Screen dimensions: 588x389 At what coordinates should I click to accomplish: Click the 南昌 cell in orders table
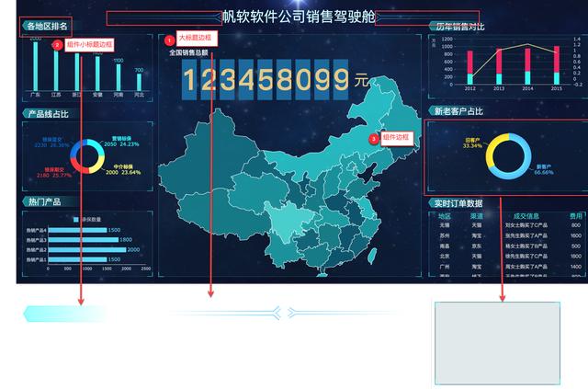[x=445, y=246]
